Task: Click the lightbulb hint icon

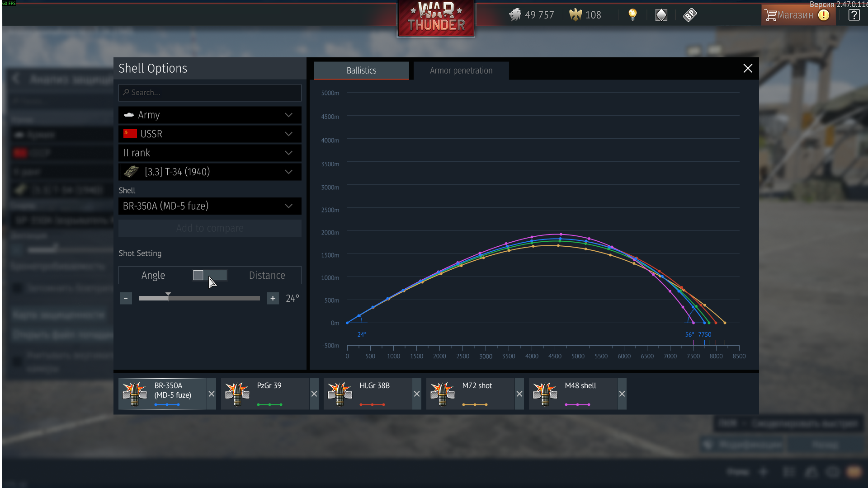Action: point(632,15)
